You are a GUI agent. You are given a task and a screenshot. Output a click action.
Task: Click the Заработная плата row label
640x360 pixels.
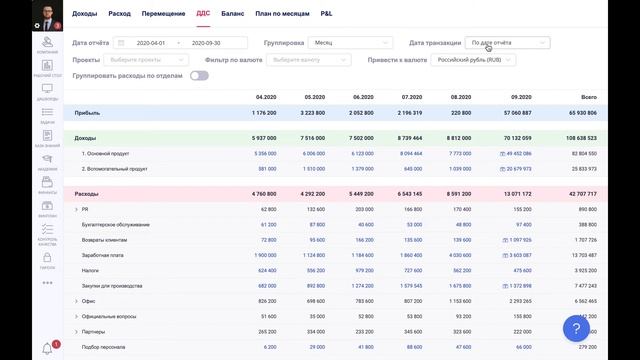point(102,255)
